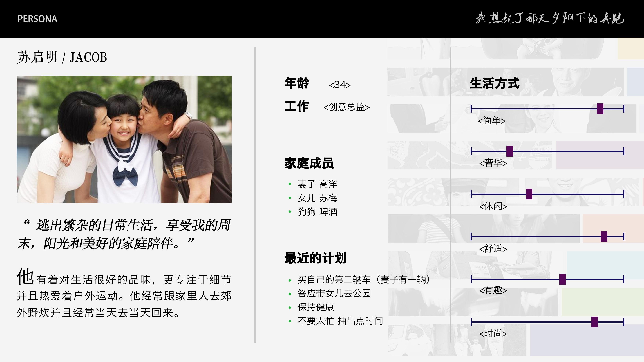
Task: Click the <34> age value
Action: click(x=340, y=85)
